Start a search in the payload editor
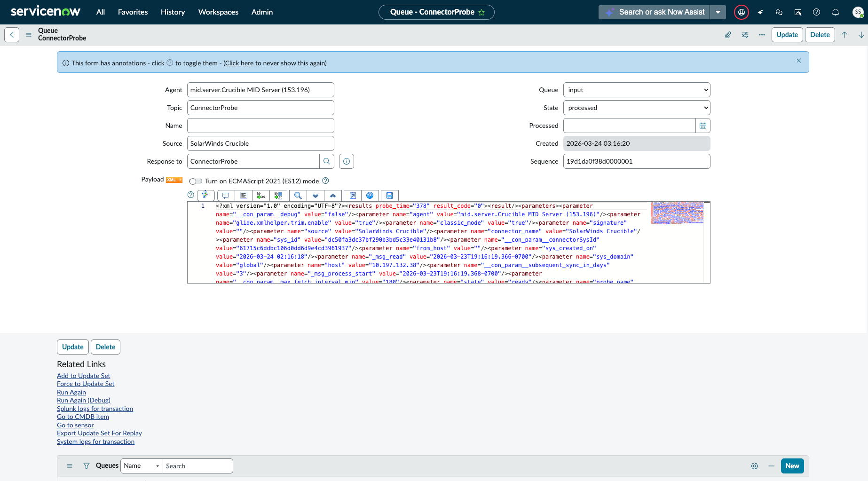This screenshot has height=481, width=868. (298, 195)
